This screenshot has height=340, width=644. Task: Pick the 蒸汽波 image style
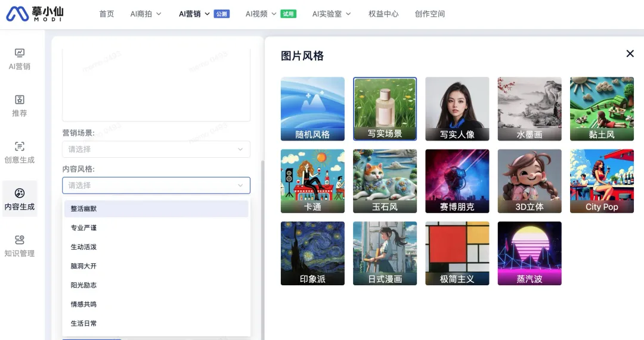click(530, 253)
